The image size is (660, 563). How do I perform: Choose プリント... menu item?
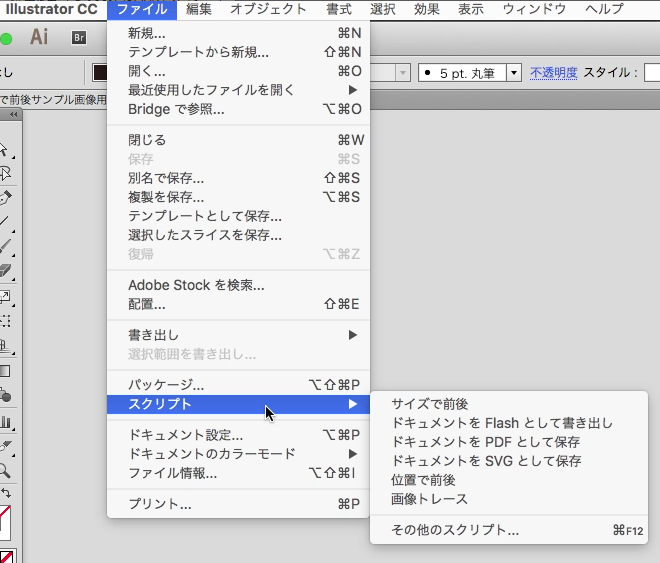pyautogui.click(x=238, y=504)
